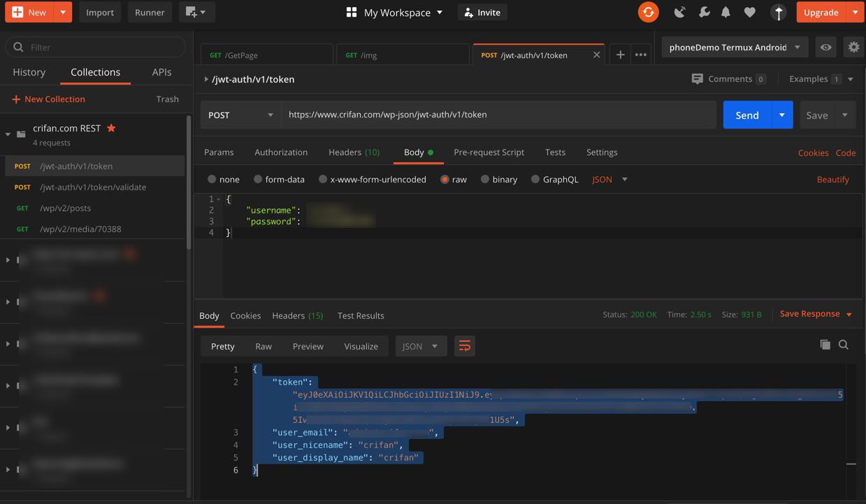Viewport: 866px width, 504px height.
Task: Open the capture requests satellite icon
Action: coord(679,12)
